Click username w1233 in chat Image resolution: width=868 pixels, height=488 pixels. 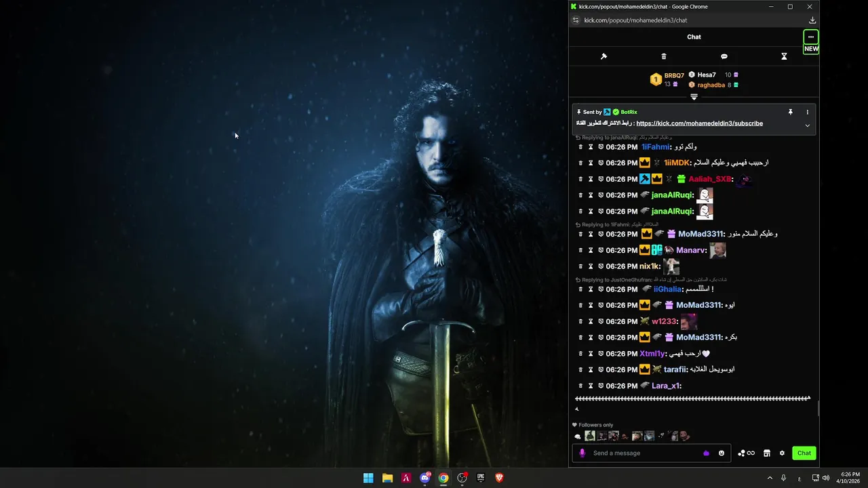click(x=664, y=321)
